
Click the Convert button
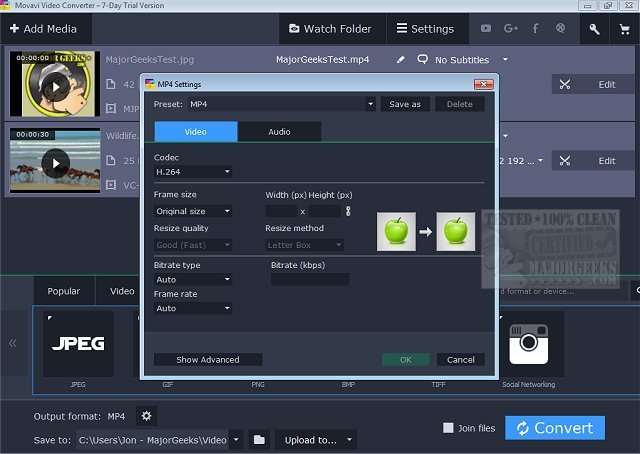pos(555,428)
